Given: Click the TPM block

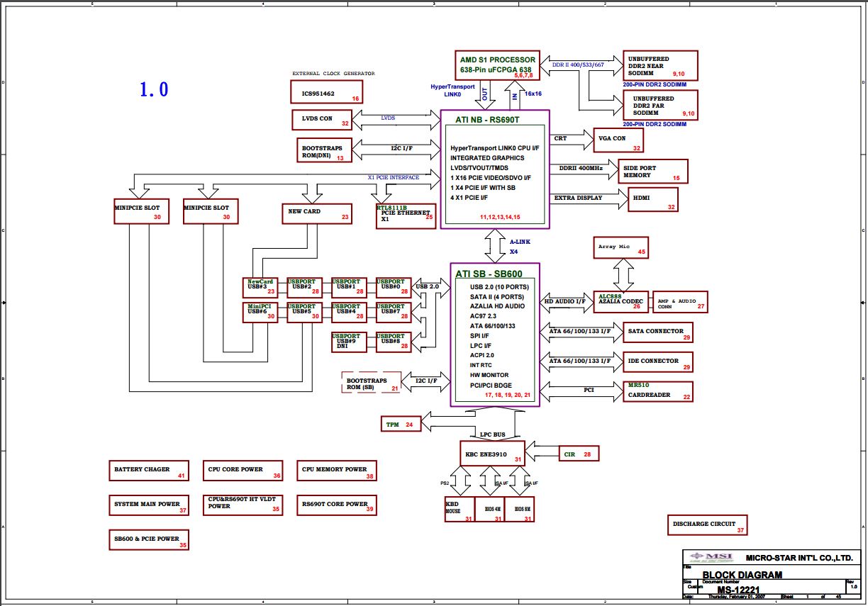Looking at the screenshot, I should pyautogui.click(x=401, y=424).
